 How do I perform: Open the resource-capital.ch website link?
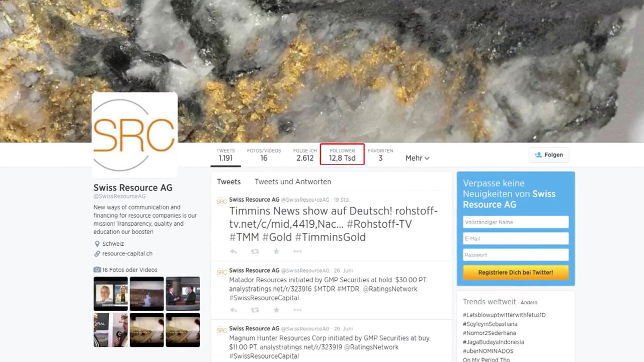click(x=127, y=254)
